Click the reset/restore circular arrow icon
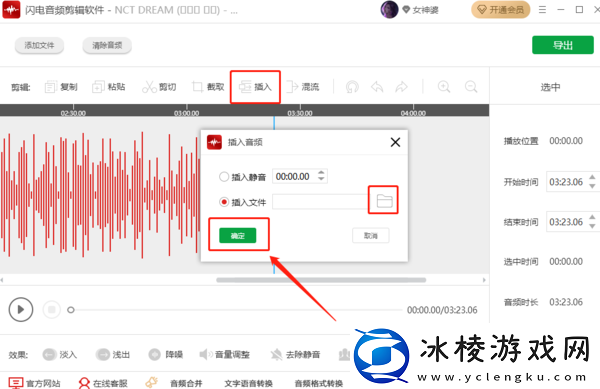 (x=352, y=87)
